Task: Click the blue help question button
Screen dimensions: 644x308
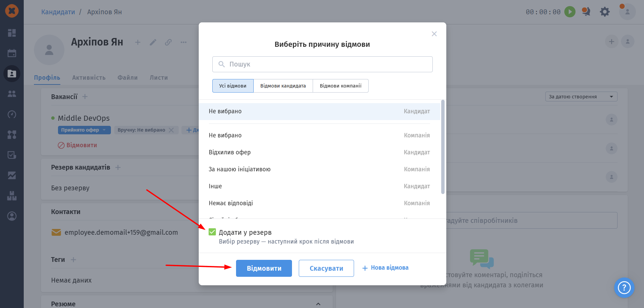Action: click(624, 288)
